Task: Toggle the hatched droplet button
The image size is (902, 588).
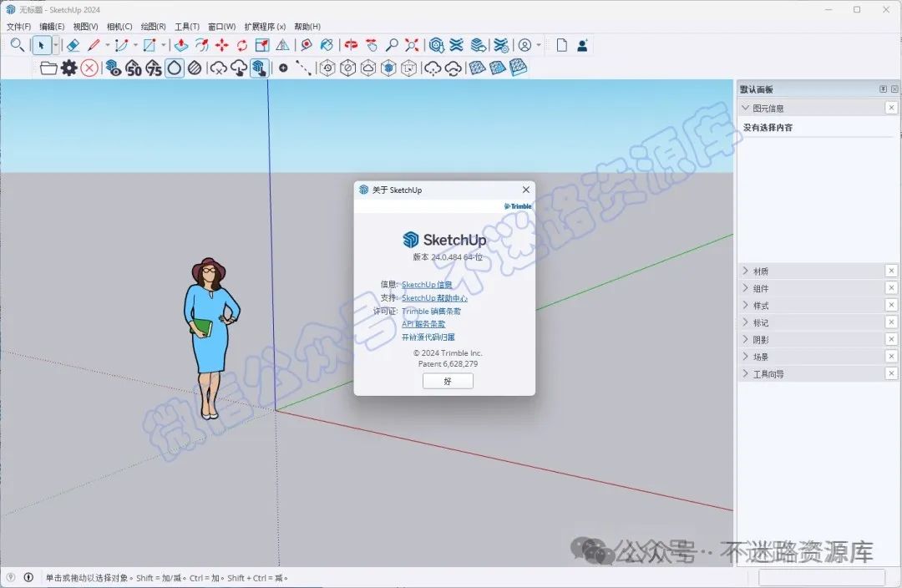Action: click(x=195, y=68)
